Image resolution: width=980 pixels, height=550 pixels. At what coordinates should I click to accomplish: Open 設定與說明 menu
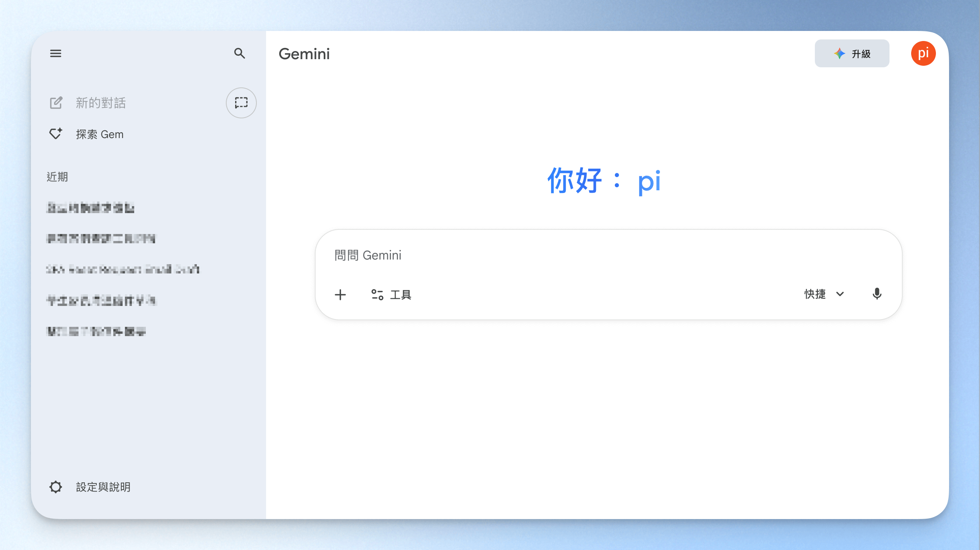click(x=103, y=487)
